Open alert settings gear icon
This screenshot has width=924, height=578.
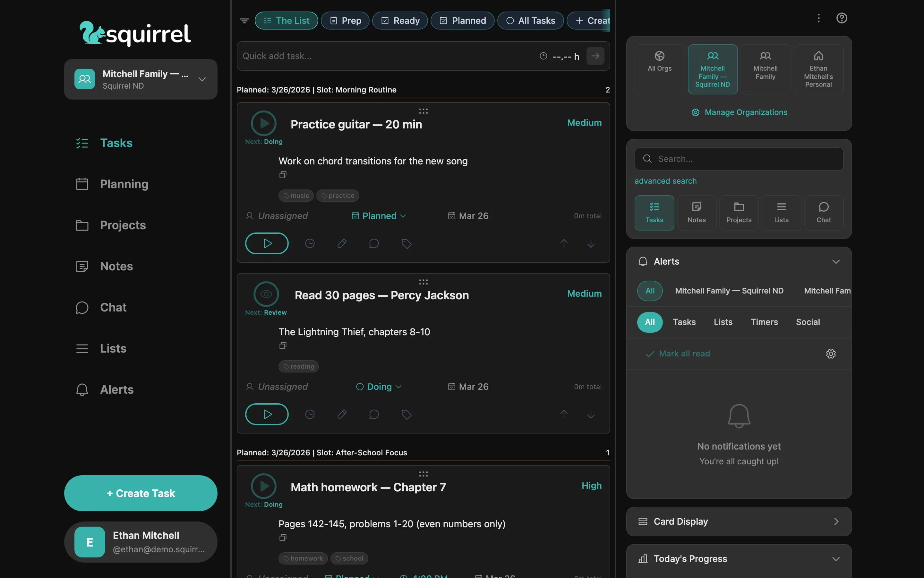point(830,354)
